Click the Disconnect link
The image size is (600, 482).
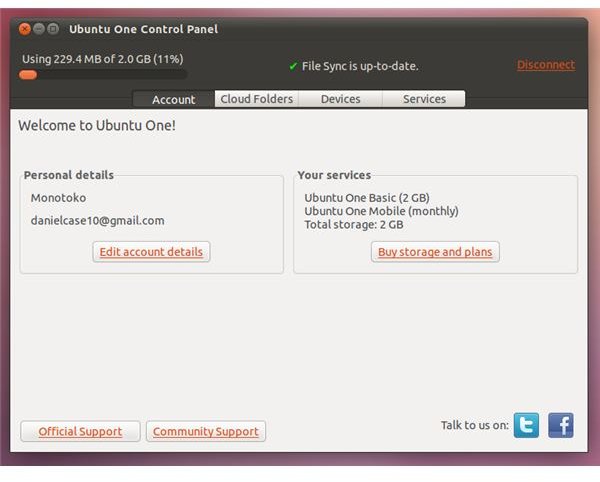coord(546,65)
